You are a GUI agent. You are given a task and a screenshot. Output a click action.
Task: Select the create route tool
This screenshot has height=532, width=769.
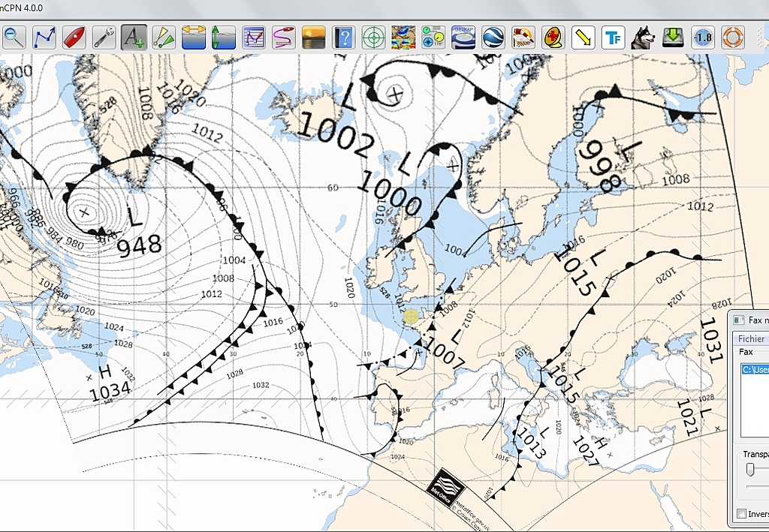pyautogui.click(x=44, y=38)
